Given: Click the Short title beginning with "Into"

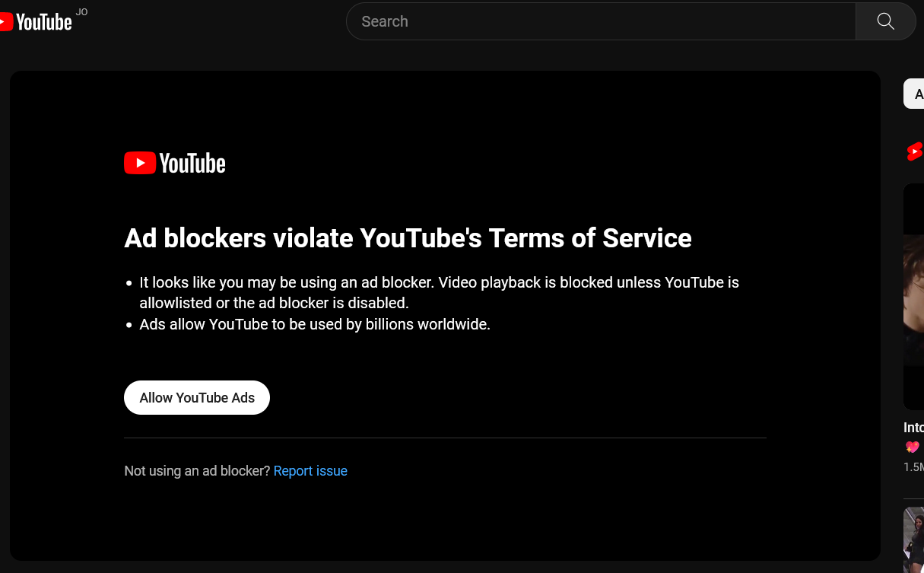Looking at the screenshot, I should coord(913,428).
